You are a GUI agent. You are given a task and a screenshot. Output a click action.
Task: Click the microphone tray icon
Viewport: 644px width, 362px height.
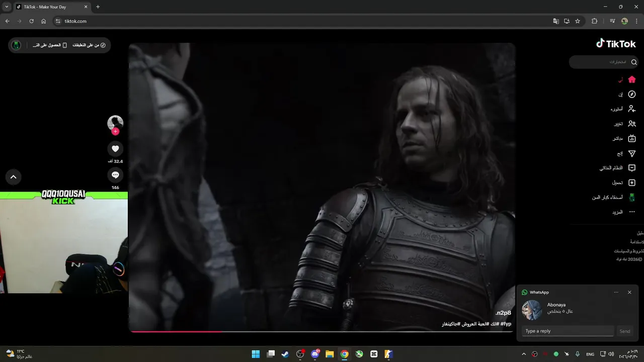point(578,354)
